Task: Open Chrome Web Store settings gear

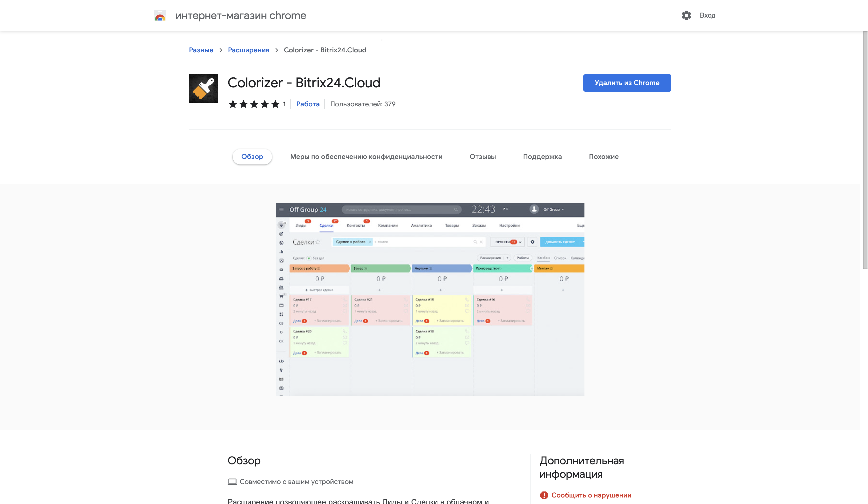Action: (686, 15)
